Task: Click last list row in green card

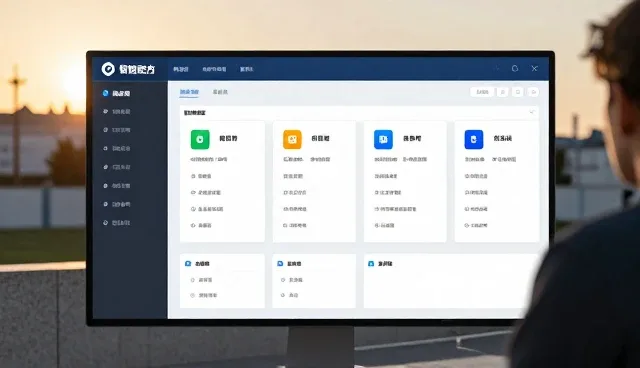Action: 201,225
